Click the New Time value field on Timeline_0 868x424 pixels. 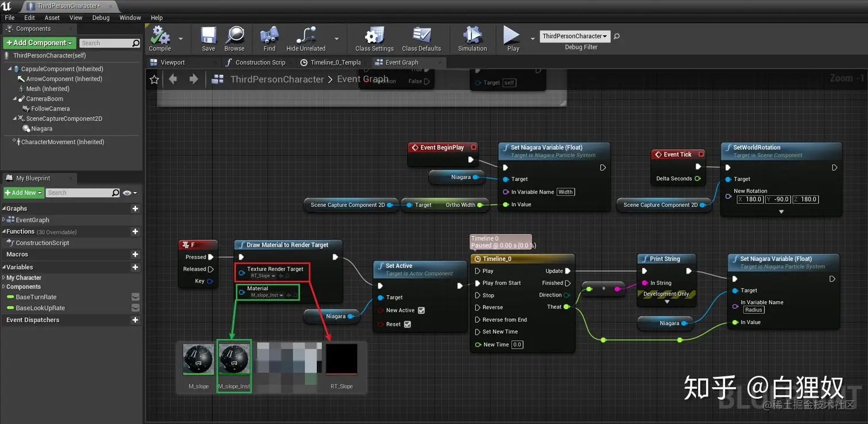pyautogui.click(x=517, y=345)
